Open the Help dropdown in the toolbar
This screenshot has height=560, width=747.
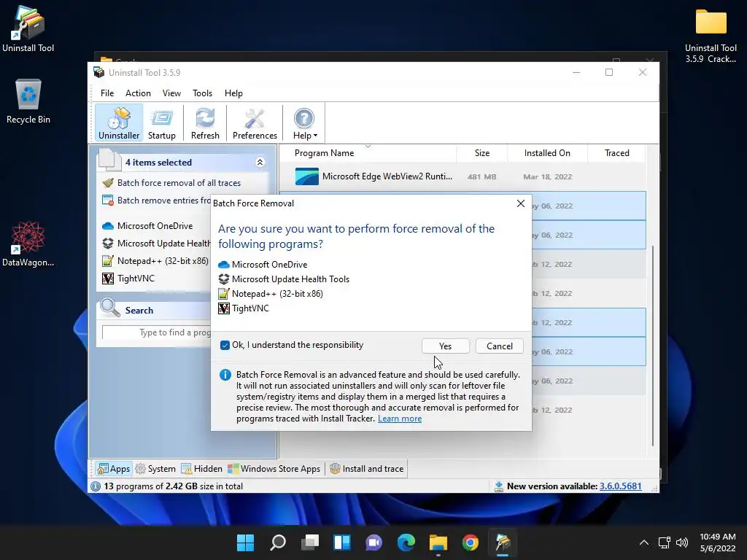pos(305,122)
